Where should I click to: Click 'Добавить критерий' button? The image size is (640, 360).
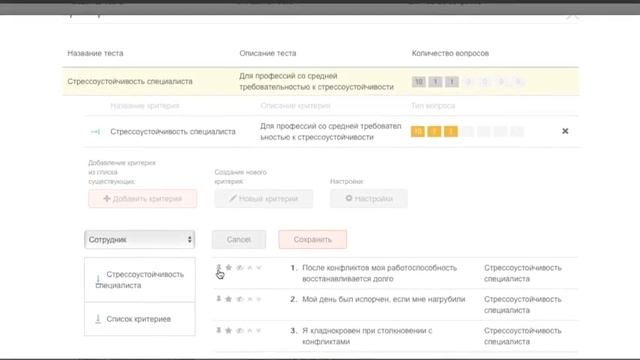(142, 198)
